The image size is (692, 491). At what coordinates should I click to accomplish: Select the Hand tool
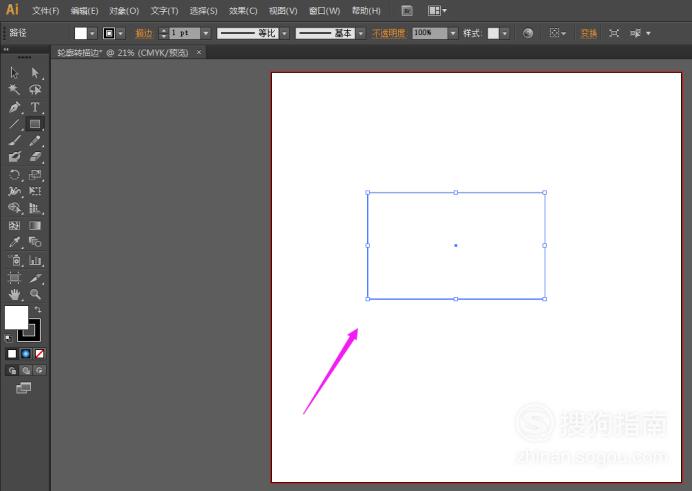click(15, 295)
